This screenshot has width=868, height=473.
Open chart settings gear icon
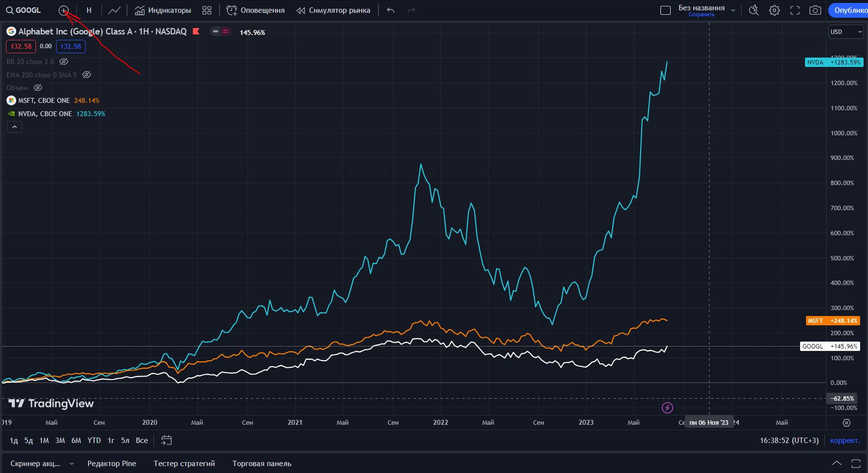(x=775, y=10)
